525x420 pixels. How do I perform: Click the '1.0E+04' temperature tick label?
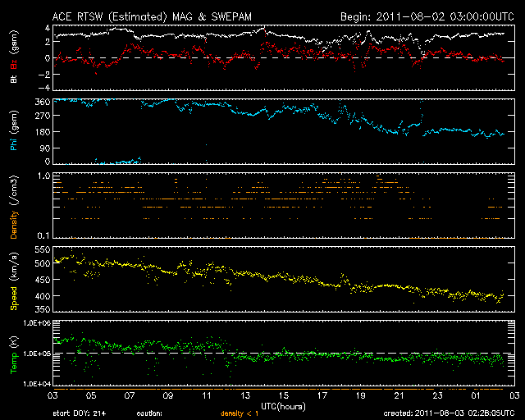(37, 384)
